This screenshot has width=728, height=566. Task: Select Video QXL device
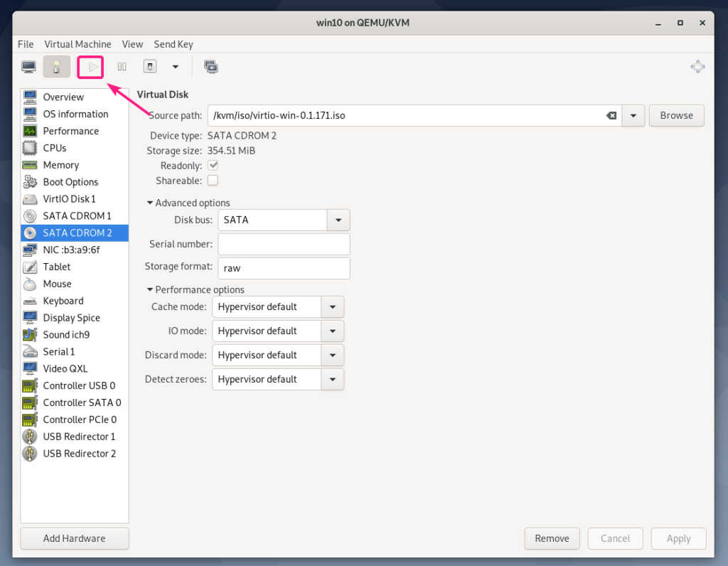tap(74, 368)
